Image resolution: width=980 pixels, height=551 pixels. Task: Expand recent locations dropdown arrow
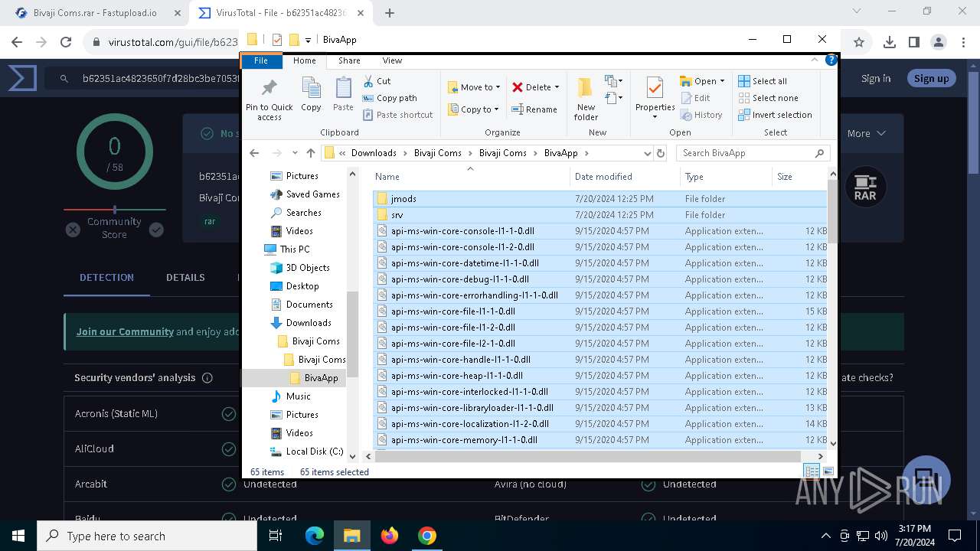(294, 153)
